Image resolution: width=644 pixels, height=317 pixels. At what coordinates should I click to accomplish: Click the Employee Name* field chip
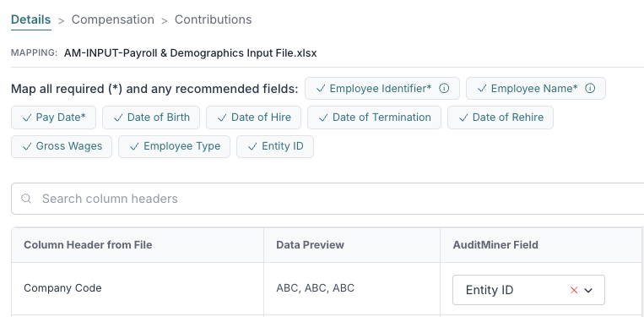pyautogui.click(x=536, y=89)
